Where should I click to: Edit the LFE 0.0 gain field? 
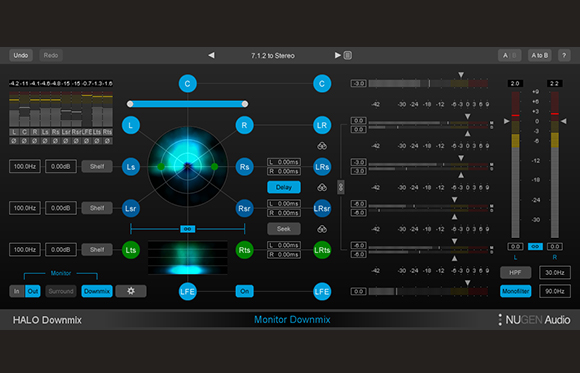pos(358,292)
